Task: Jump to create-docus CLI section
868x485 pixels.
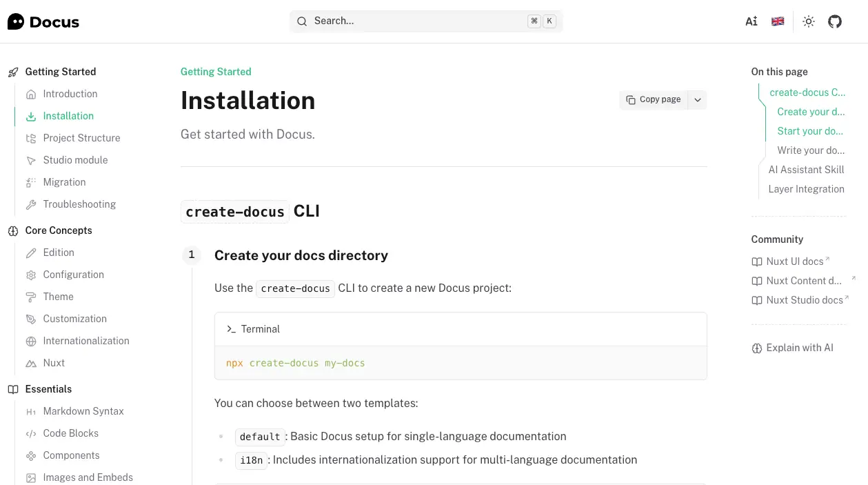Action: pyautogui.click(x=807, y=92)
